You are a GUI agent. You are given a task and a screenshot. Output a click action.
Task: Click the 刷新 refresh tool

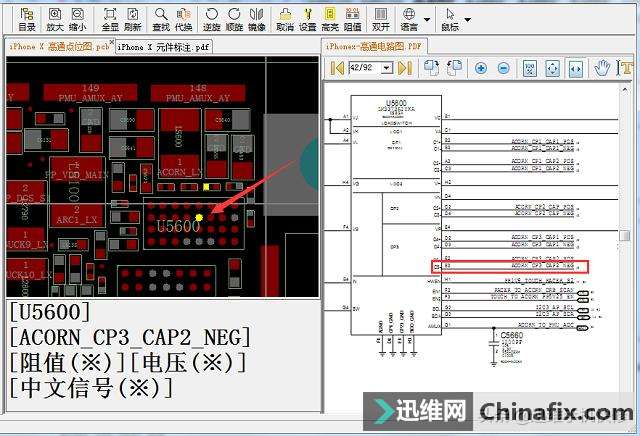click(133, 19)
